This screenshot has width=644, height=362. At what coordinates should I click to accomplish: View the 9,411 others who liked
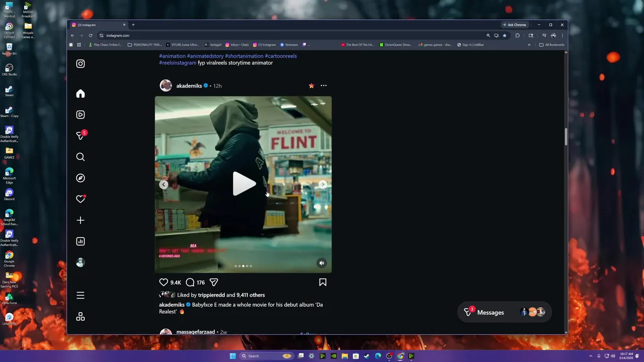[251, 295]
